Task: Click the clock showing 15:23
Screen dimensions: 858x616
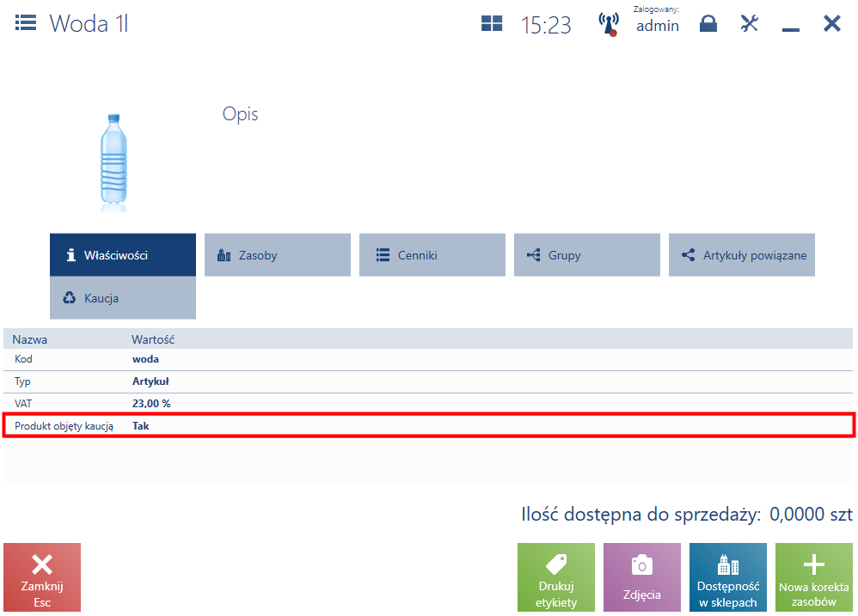Action: 546,25
